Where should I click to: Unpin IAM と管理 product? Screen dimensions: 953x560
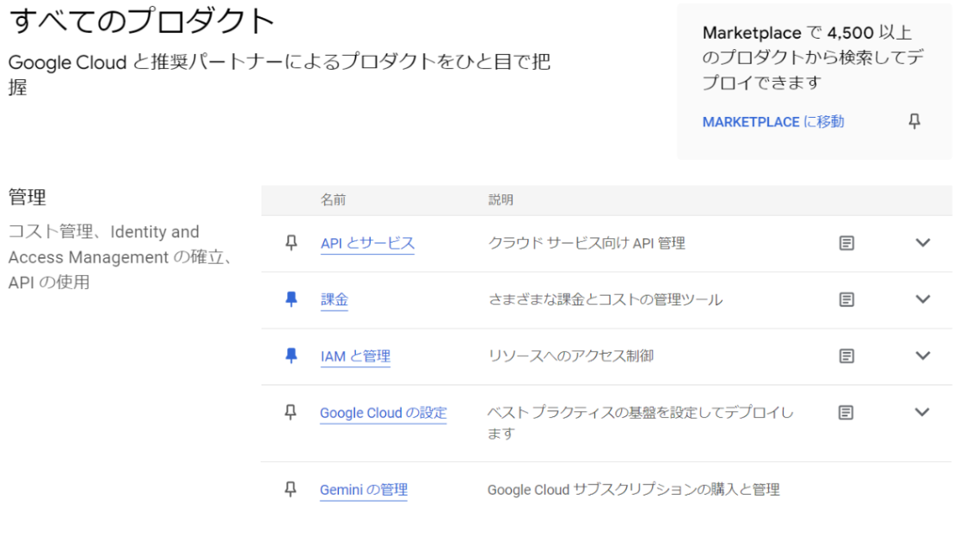292,356
